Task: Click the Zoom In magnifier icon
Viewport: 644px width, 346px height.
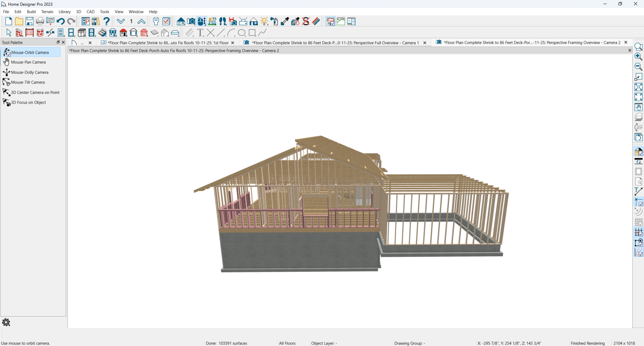Action: click(x=638, y=57)
